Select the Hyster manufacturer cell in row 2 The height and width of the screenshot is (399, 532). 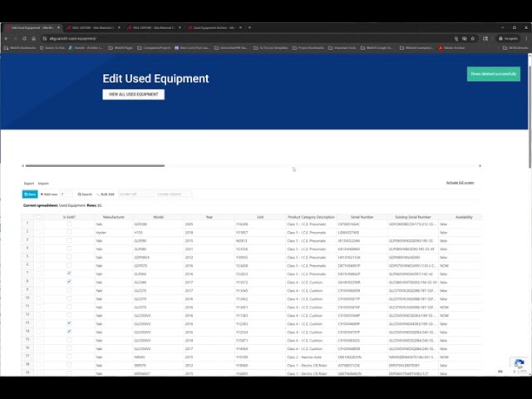tap(113, 233)
